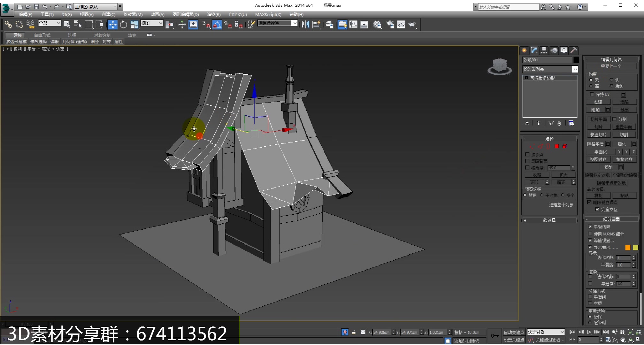The width and height of the screenshot is (644, 345).
Task: Enable the Snaps Toggle magnet icon
Action: pyautogui.click(x=205, y=24)
